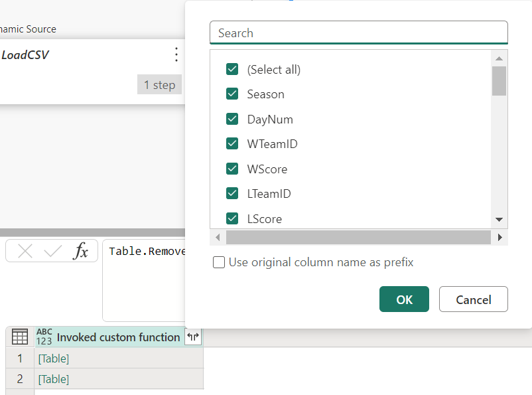Open the LoadCSV query options via vertical ellipsis

[x=176, y=54]
